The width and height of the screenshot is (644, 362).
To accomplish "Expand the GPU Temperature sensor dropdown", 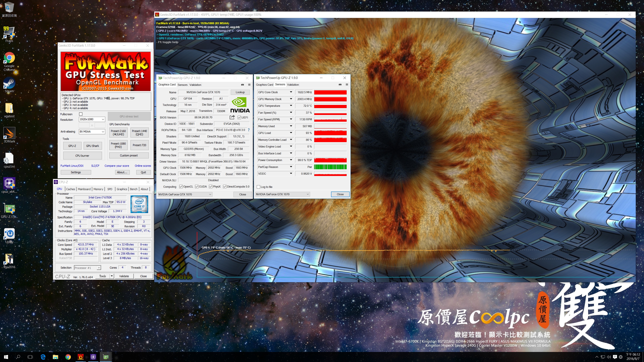I will click(291, 106).
